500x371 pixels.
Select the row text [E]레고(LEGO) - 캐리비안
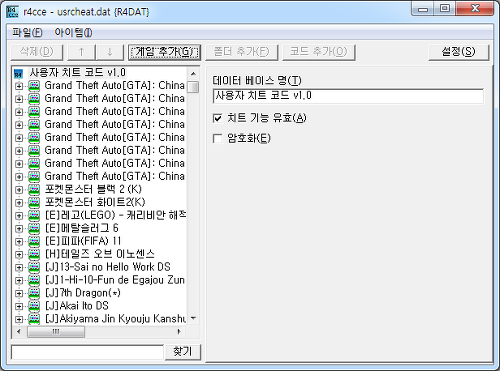(115, 215)
